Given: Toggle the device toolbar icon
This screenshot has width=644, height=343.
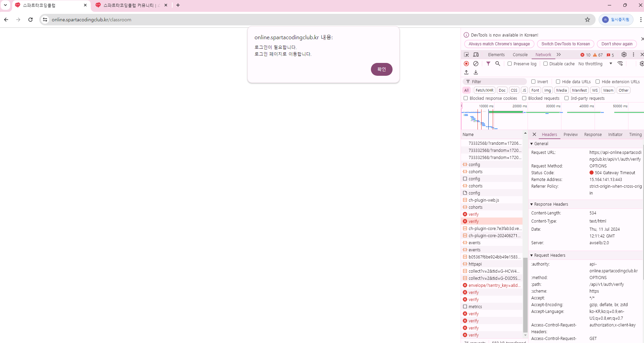Looking at the screenshot, I should [x=476, y=54].
